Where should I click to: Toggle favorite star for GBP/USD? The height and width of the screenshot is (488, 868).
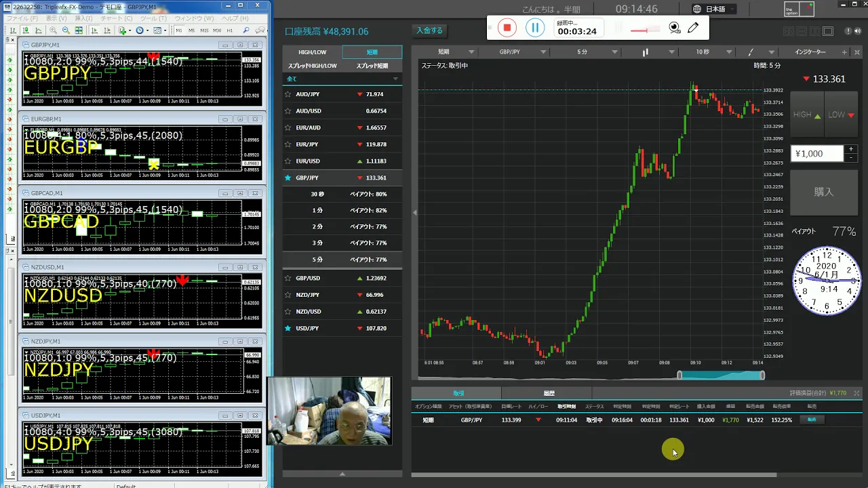(288, 278)
